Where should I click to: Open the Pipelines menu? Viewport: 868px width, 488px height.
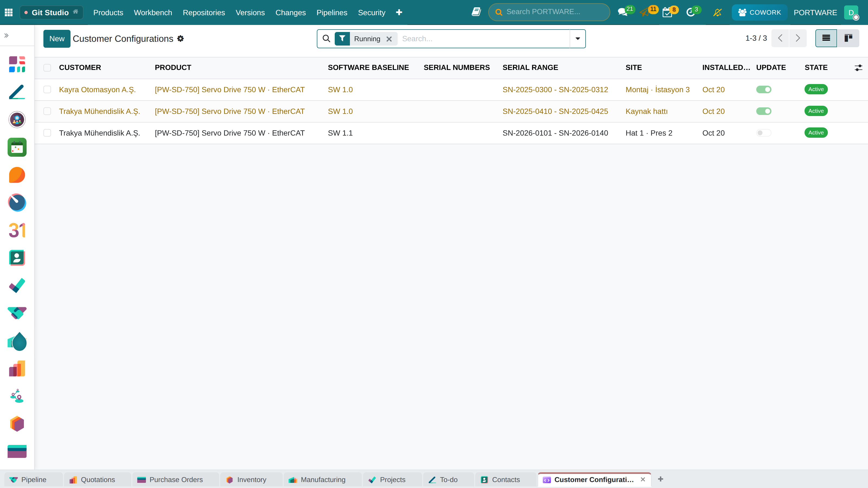331,12
